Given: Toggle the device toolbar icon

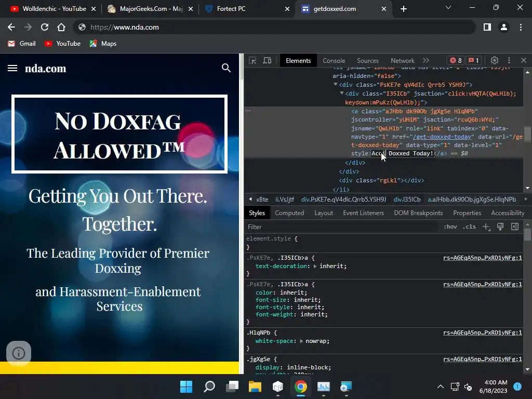Looking at the screenshot, I should (x=268, y=60).
